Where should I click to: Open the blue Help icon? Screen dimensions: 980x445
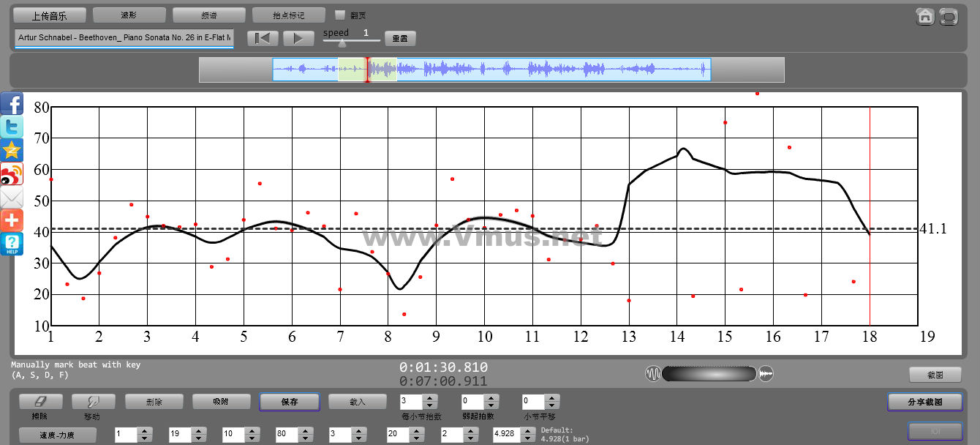(x=12, y=244)
